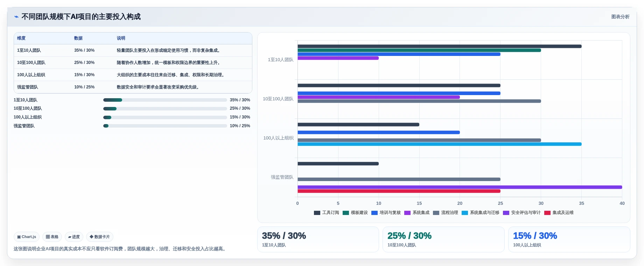Image resolution: width=644 pixels, height=266 pixels.
Task: Select the Chart.js tag chip
Action: (x=27, y=237)
